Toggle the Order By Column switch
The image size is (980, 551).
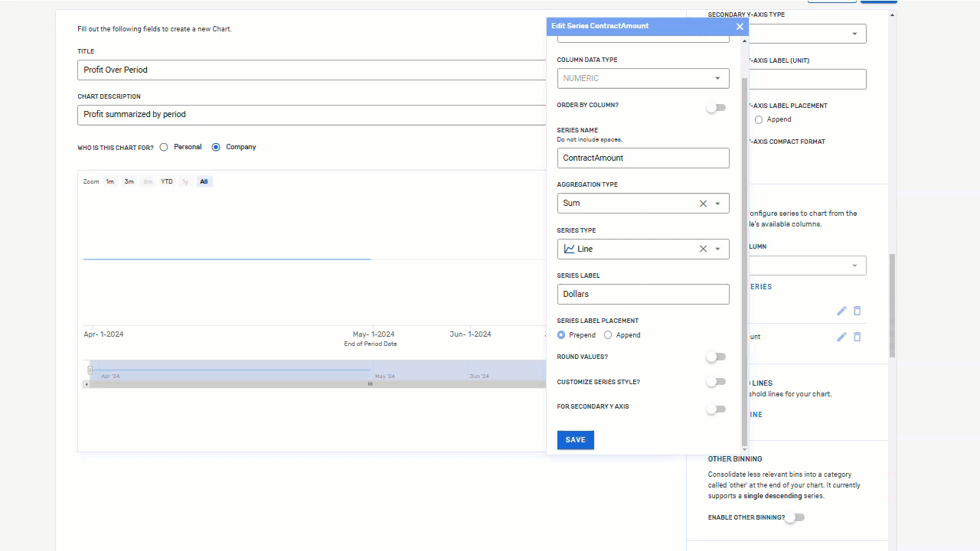[x=716, y=108]
